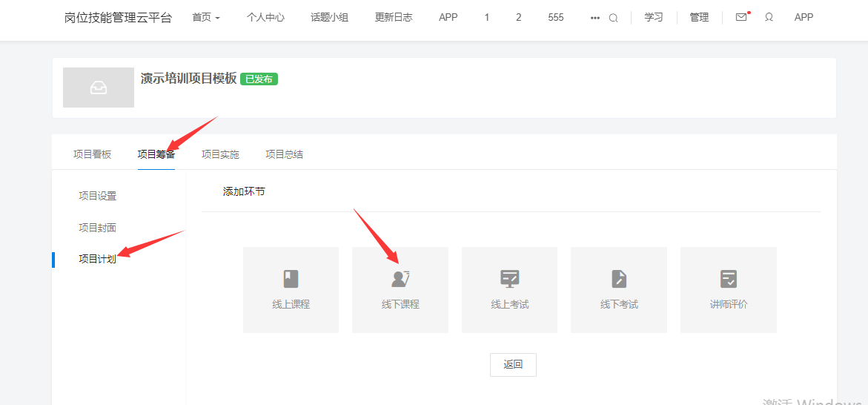Viewport: 868px width, 405px height.
Task: Click the 添加环节 heading
Action: [244, 191]
